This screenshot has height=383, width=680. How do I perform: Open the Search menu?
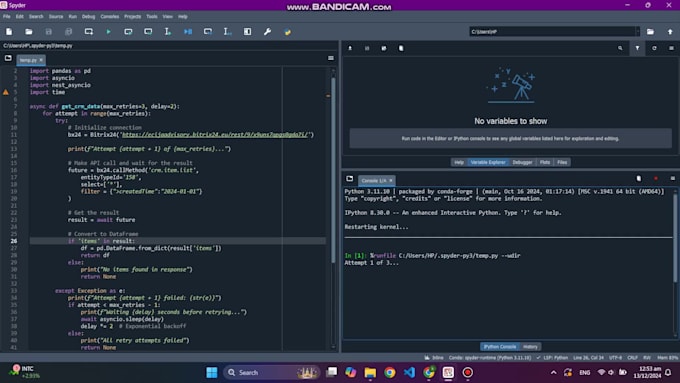click(x=36, y=16)
